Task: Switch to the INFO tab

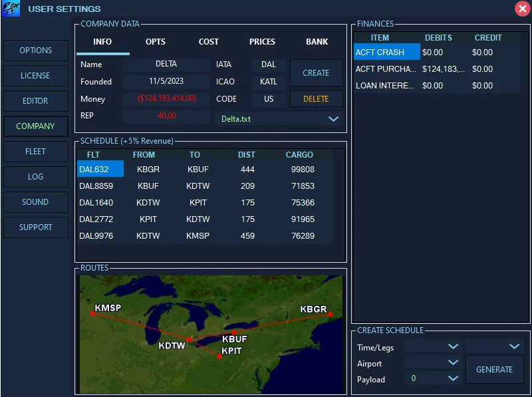Action: (102, 42)
